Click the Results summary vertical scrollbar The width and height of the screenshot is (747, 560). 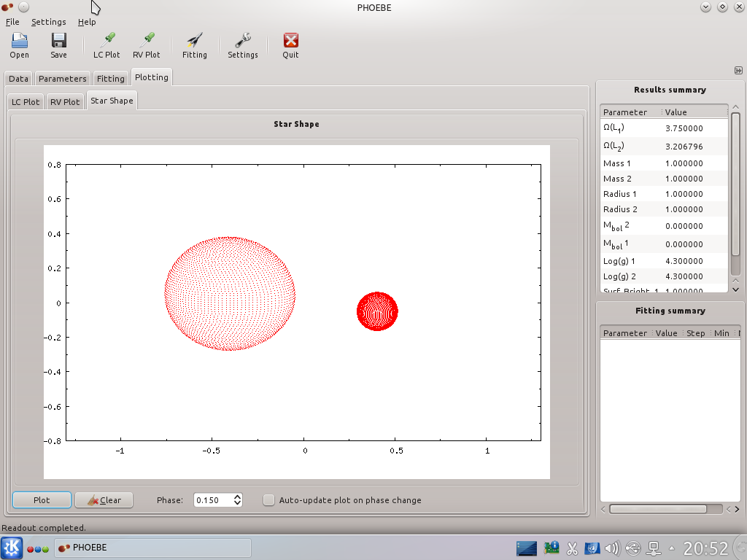point(735,182)
